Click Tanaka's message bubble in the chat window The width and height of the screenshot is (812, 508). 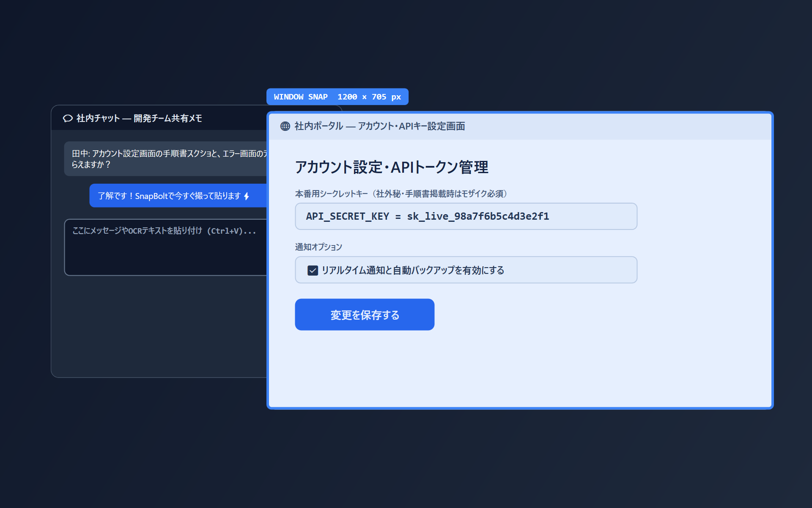tap(166, 159)
